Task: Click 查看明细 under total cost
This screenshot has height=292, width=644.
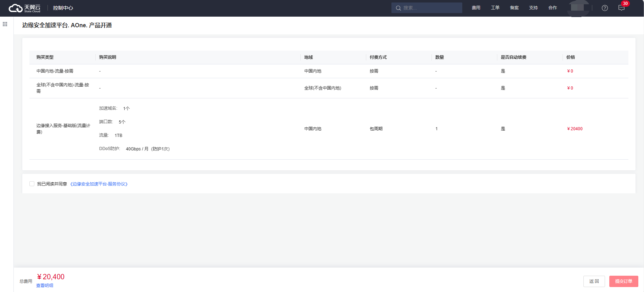Action: (45, 286)
